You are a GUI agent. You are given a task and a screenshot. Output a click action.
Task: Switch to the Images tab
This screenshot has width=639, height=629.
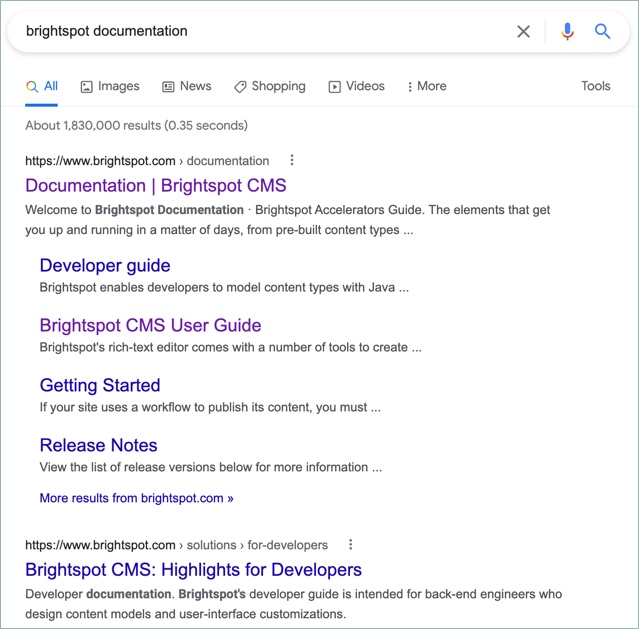click(110, 86)
